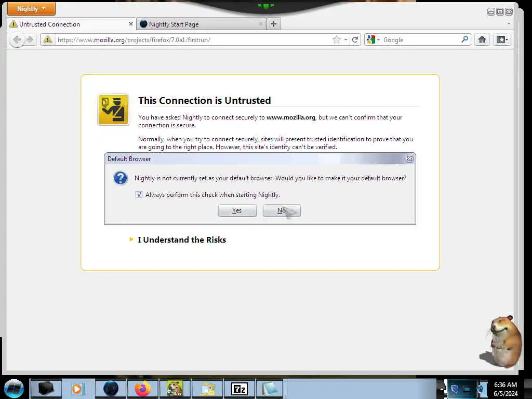
Task: Click the volume tray icon
Action: [481, 389]
